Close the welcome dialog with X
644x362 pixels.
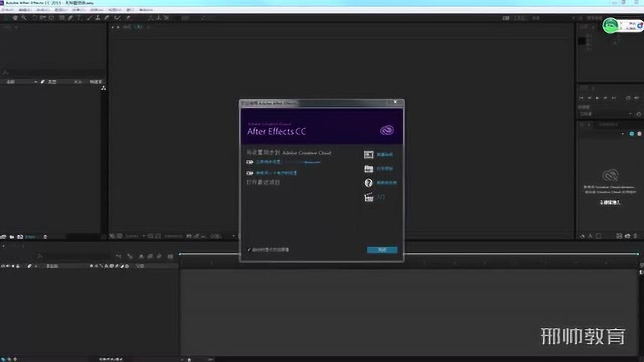pyautogui.click(x=395, y=102)
